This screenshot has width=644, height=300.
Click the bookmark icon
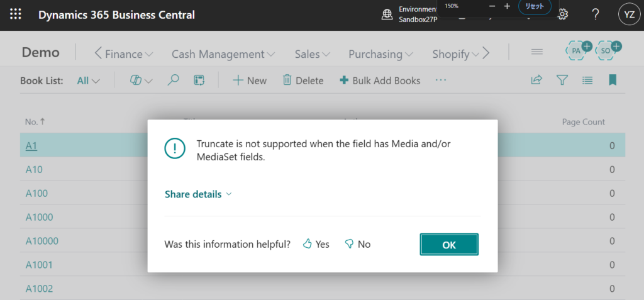612,80
